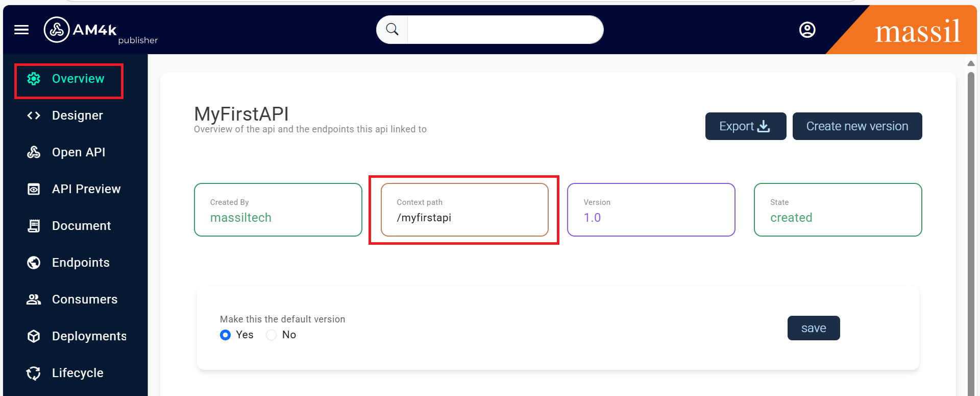Click the Export button
The image size is (980, 396).
[x=745, y=126]
